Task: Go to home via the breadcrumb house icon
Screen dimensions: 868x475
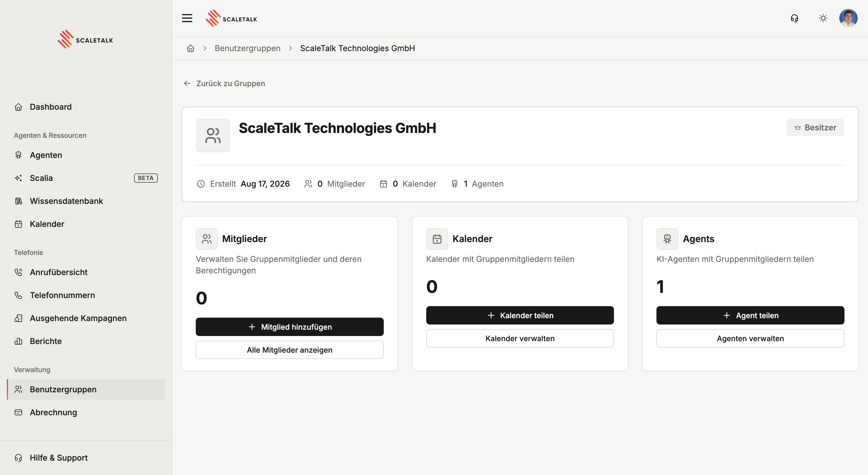Action: point(191,48)
